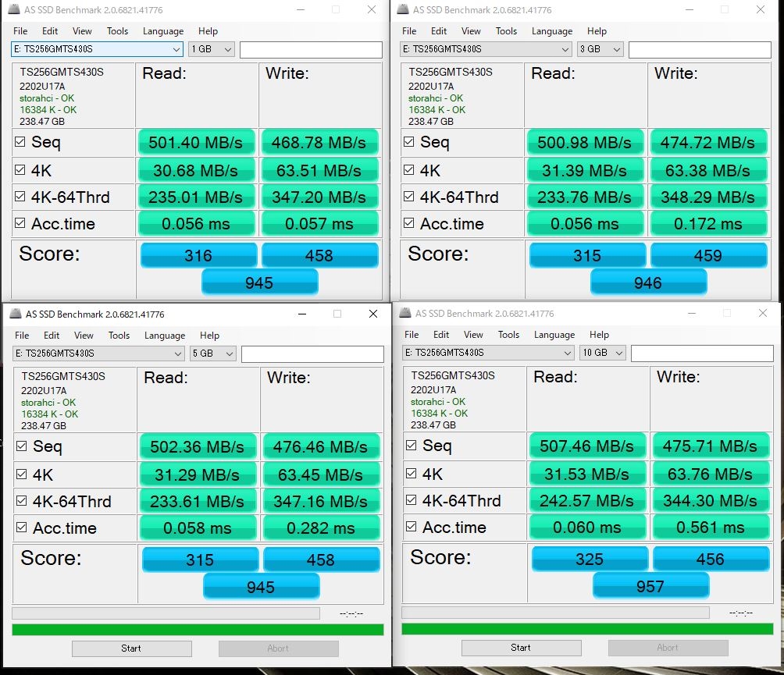Screen dimensions: 784x675
Task: Open the 10 GB test size dropdown
Action: (603, 352)
